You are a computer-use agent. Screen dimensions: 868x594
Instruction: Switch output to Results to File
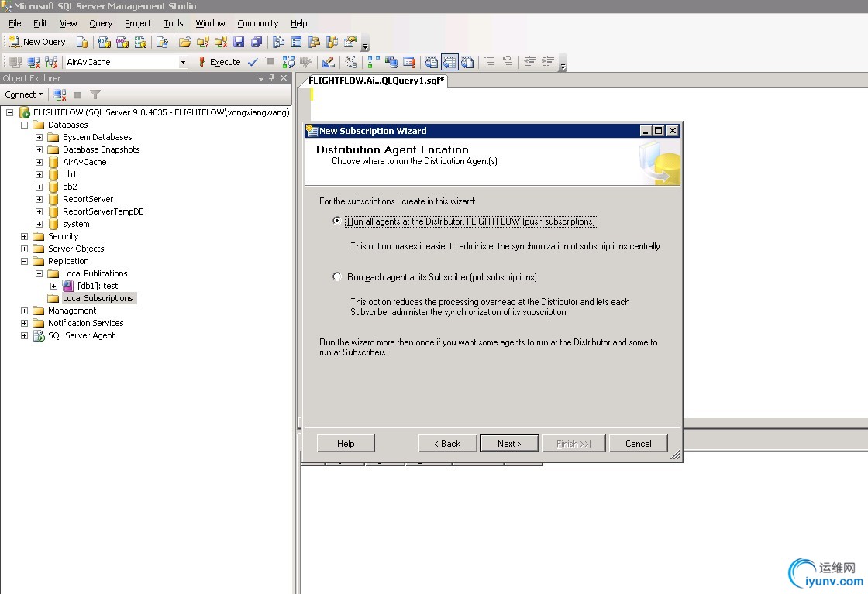tap(467, 62)
